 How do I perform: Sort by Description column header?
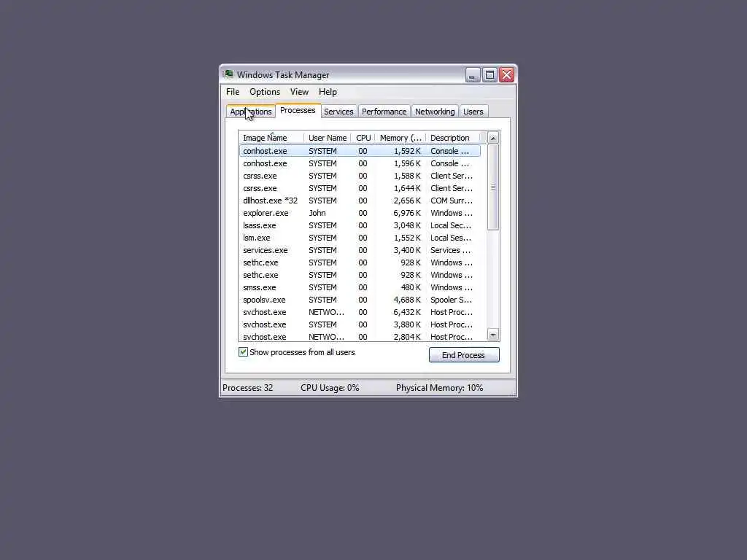452,138
